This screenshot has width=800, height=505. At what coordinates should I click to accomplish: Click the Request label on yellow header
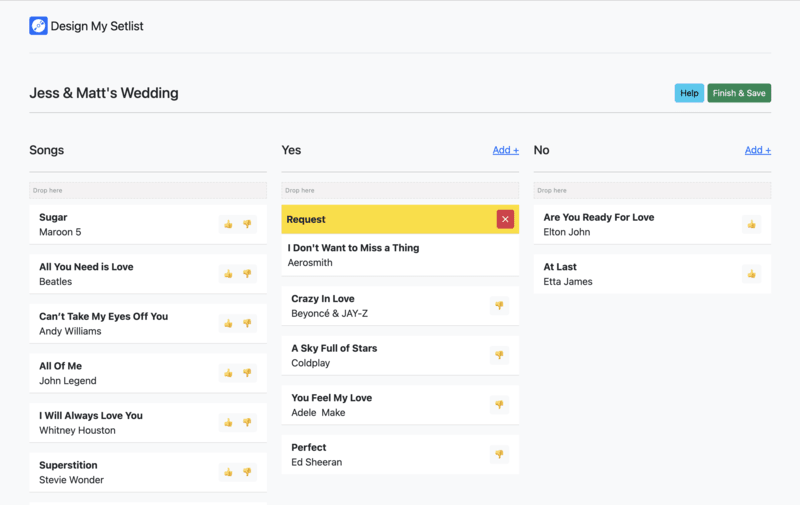click(x=306, y=219)
